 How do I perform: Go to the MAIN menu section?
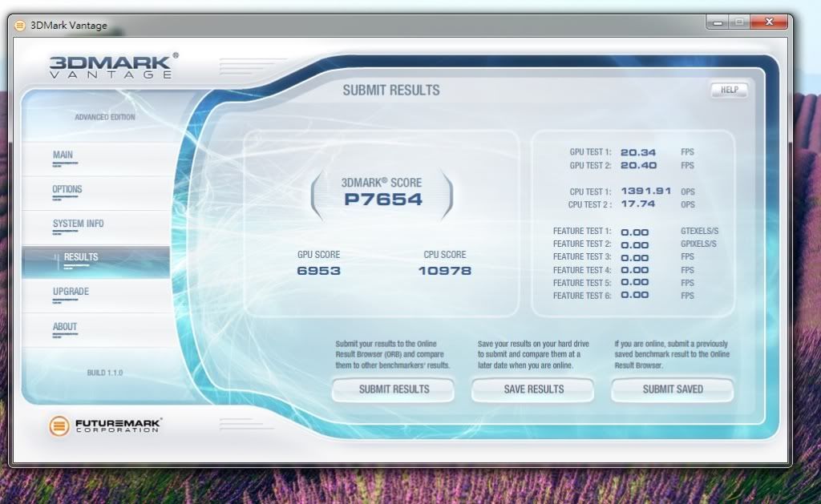(x=63, y=155)
